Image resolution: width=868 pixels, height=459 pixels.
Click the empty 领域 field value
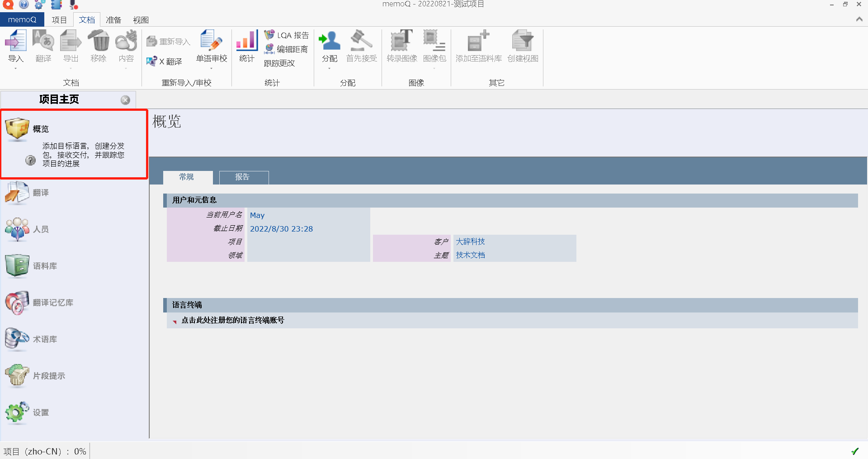tap(308, 255)
